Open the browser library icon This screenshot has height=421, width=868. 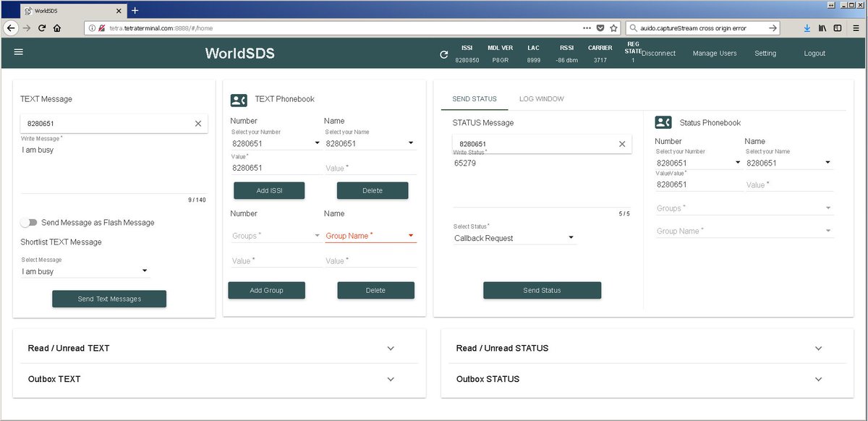click(x=822, y=27)
